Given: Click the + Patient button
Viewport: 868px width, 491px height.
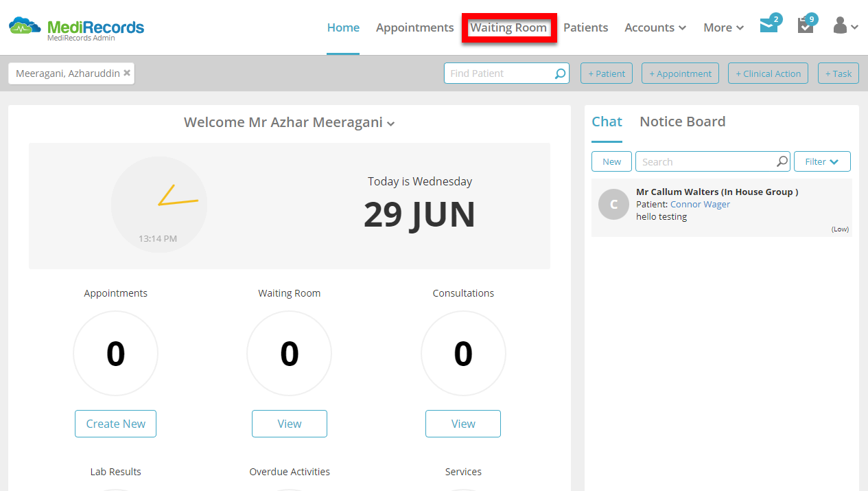Looking at the screenshot, I should coord(607,73).
